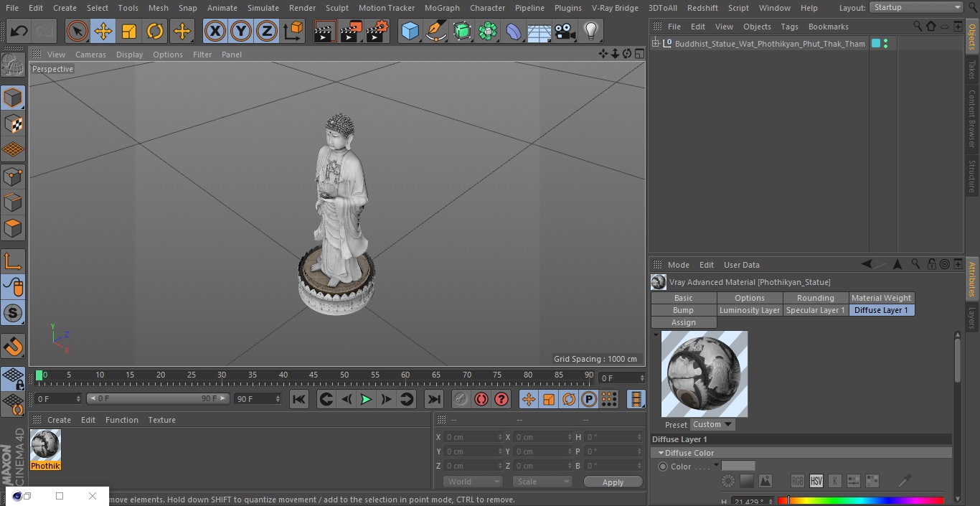The image size is (980, 506).
Task: Toggle Enable Snap magnet icon
Action: coord(13,347)
